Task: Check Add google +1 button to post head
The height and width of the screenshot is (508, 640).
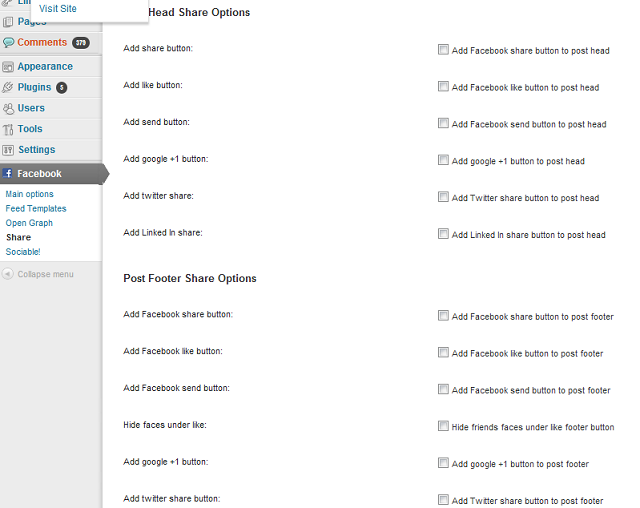Action: tap(443, 160)
